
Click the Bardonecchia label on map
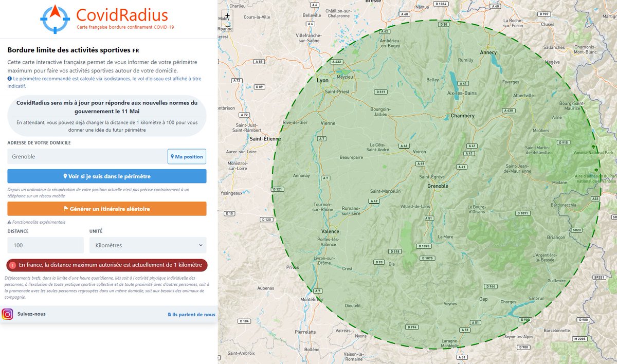tap(563, 204)
